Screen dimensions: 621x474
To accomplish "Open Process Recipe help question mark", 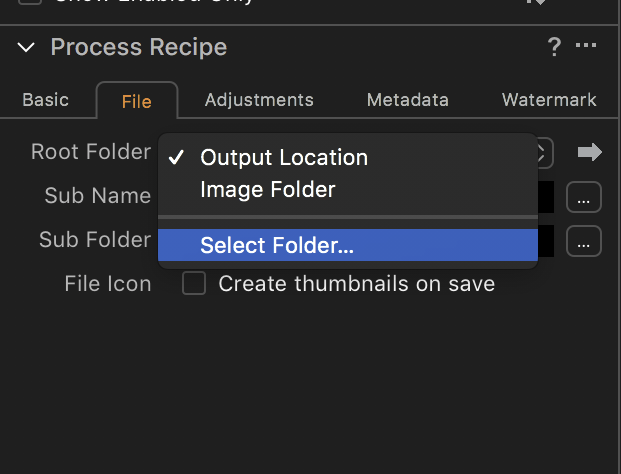I will [x=554, y=47].
